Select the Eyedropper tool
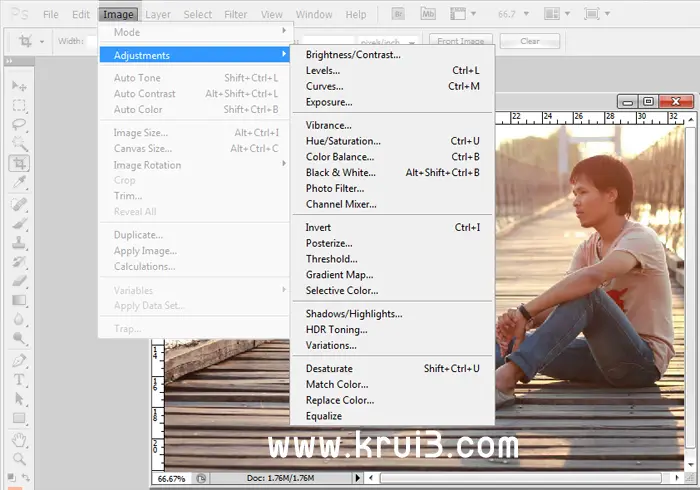This screenshot has width=700, height=490. click(x=19, y=183)
